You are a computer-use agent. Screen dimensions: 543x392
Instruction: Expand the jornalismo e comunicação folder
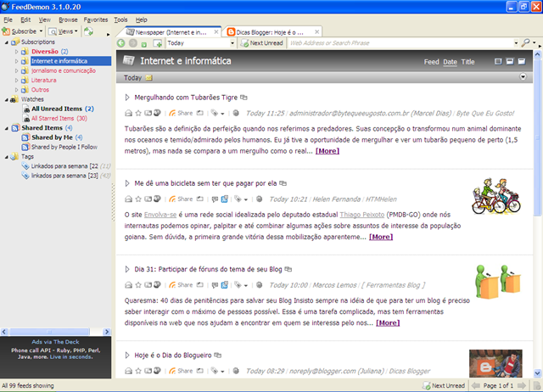[16, 70]
